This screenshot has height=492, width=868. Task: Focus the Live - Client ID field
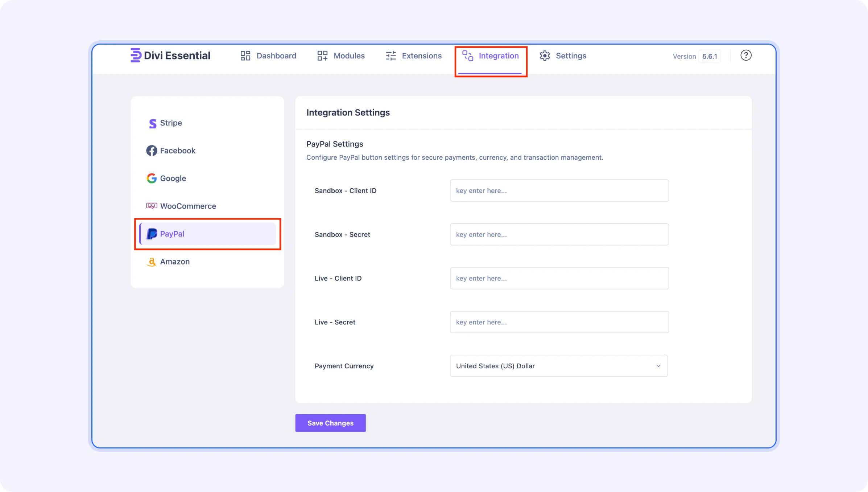click(x=559, y=278)
